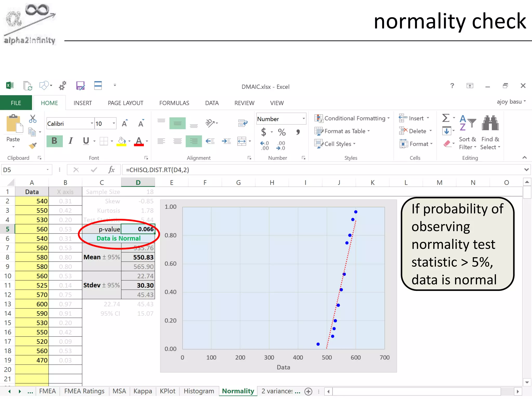
Task: Click the Format Painter brush icon
Action: coord(33,145)
